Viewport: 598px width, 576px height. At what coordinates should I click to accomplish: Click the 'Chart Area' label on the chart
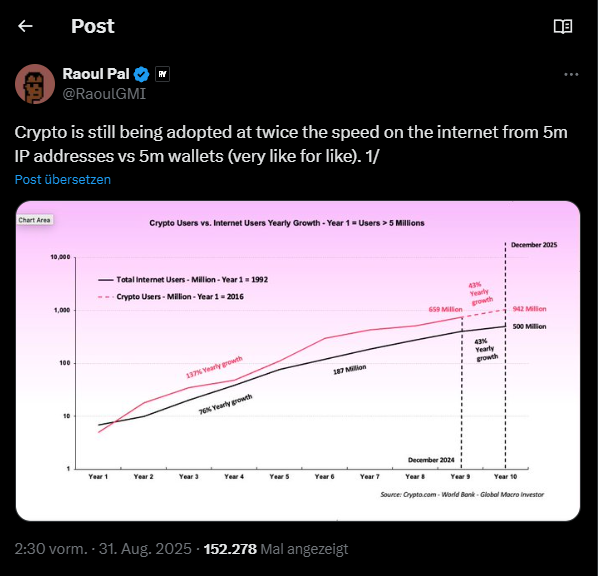[x=34, y=220]
